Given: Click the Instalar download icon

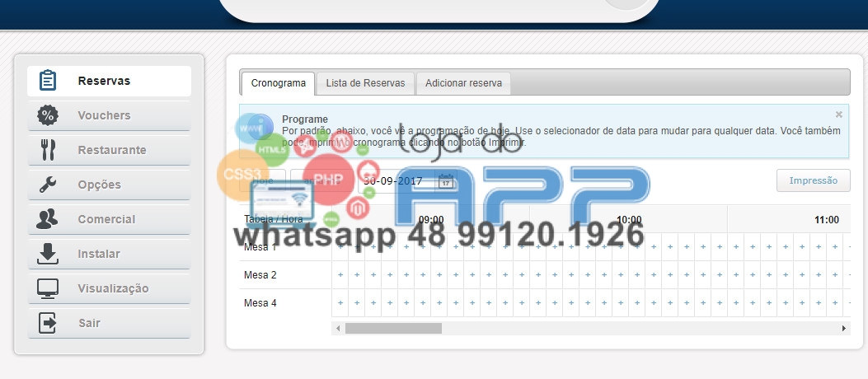Looking at the screenshot, I should [48, 254].
